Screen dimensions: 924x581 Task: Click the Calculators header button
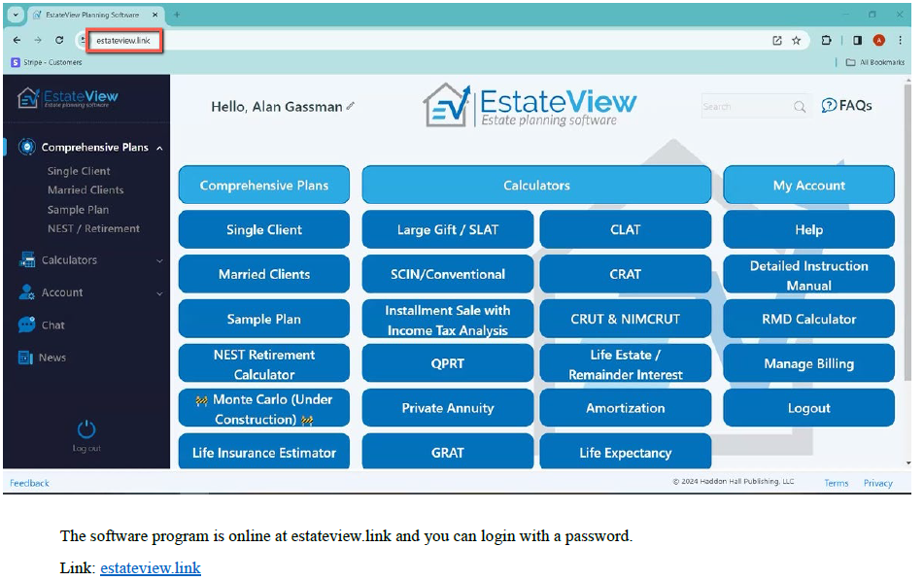pyautogui.click(x=536, y=185)
